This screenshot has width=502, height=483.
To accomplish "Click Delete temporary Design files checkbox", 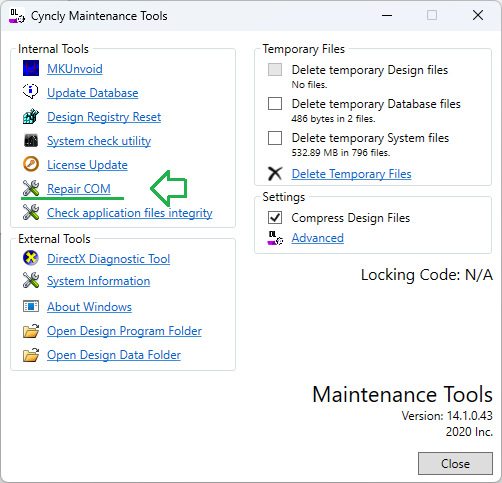I will (275, 70).
